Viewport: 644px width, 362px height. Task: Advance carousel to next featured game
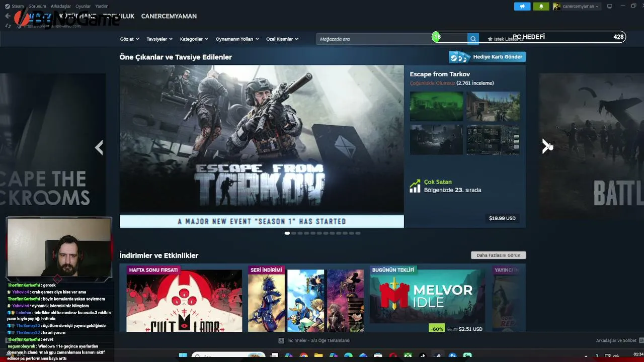pos(546,146)
